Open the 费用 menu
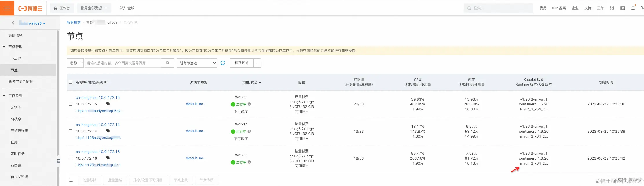 point(543,8)
